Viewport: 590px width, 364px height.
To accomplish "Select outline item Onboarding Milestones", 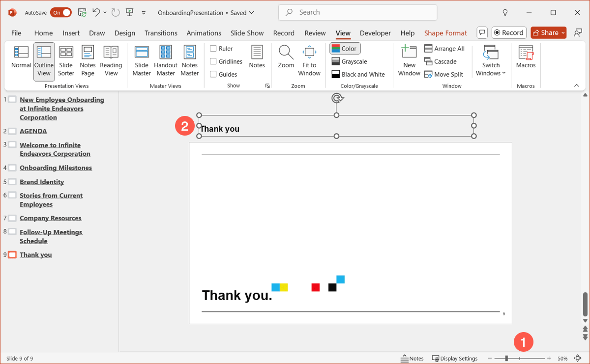I will click(x=56, y=168).
